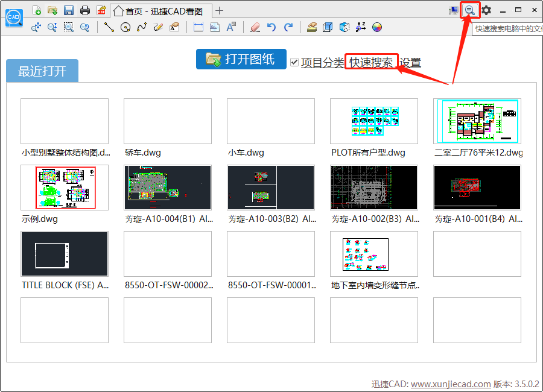Click the 3D wireframe cube icon
Screen dimensions: 543x392
pos(328,27)
